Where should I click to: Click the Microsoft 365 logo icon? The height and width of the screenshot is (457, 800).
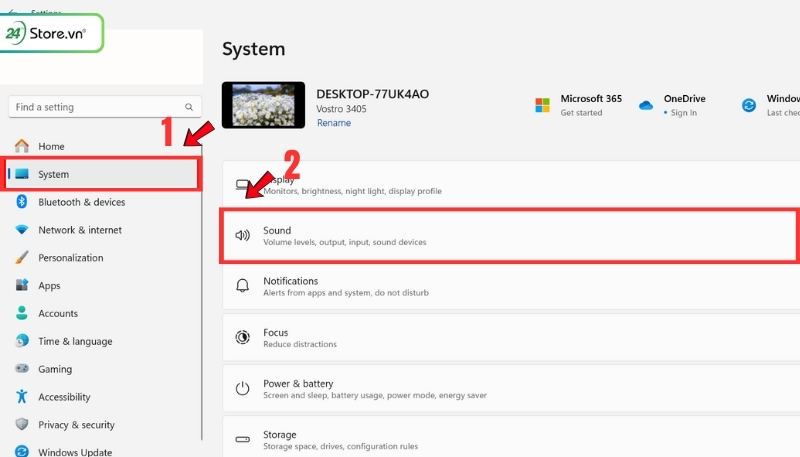click(x=542, y=105)
